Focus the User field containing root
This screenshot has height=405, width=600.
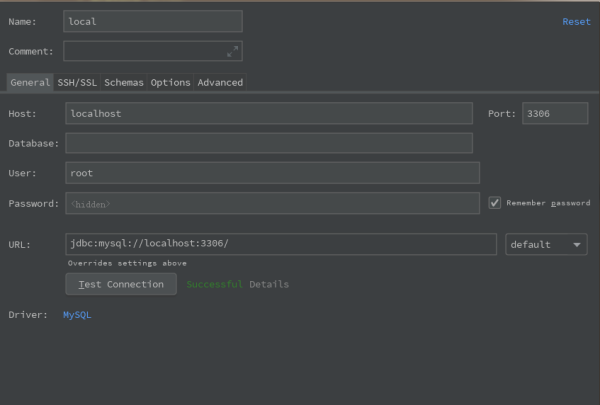click(x=272, y=173)
